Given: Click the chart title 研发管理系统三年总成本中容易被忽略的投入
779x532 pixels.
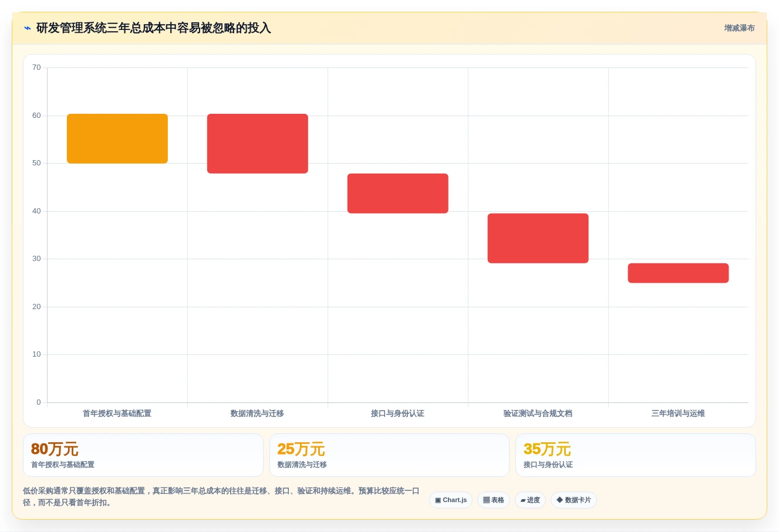Looking at the screenshot, I should tap(154, 28).
